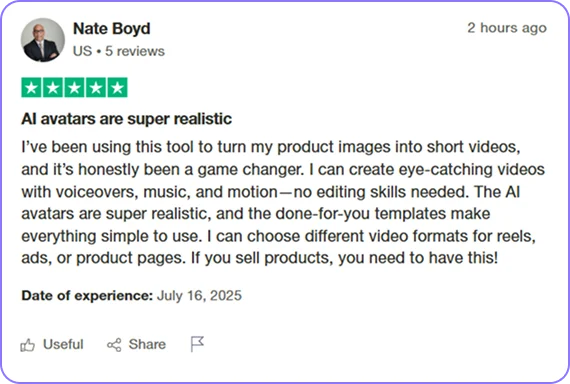Screen dimensions: 570x384
Task: Click the review body paragraph text
Action: click(x=283, y=203)
